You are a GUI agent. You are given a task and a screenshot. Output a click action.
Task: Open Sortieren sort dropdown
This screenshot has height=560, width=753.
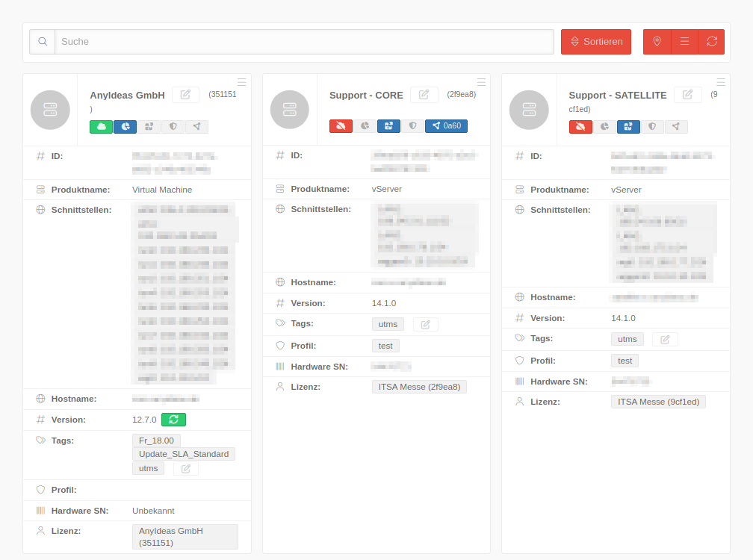pyautogui.click(x=595, y=42)
